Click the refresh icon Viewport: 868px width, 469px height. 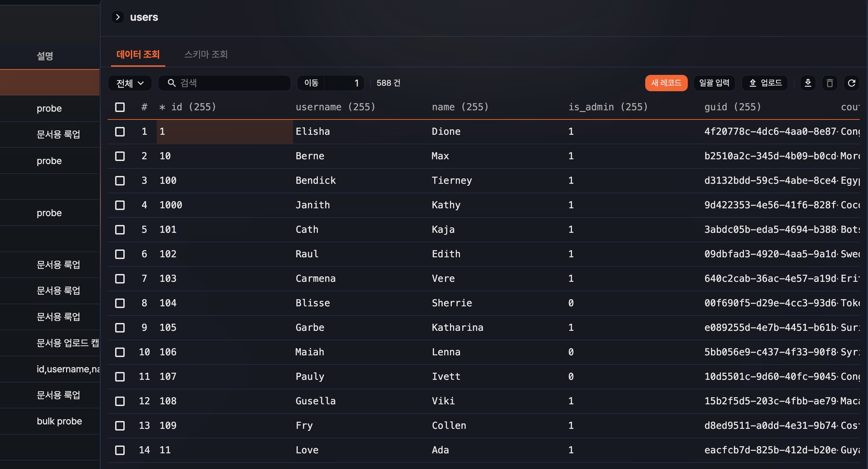click(x=851, y=83)
